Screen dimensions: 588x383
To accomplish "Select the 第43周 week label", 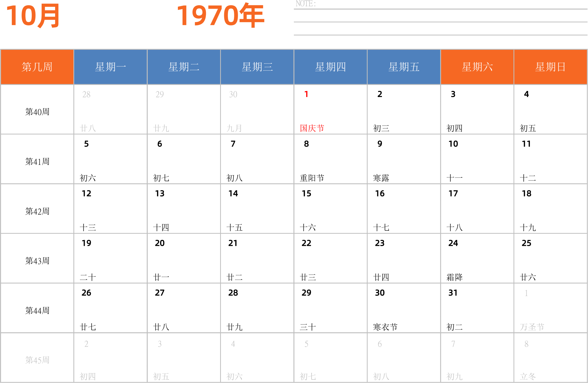I will [37, 261].
